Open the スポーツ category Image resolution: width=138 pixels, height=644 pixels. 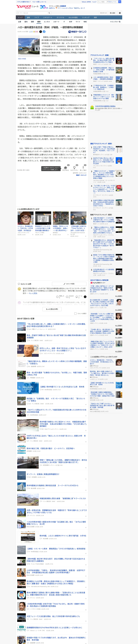click(56, 22)
